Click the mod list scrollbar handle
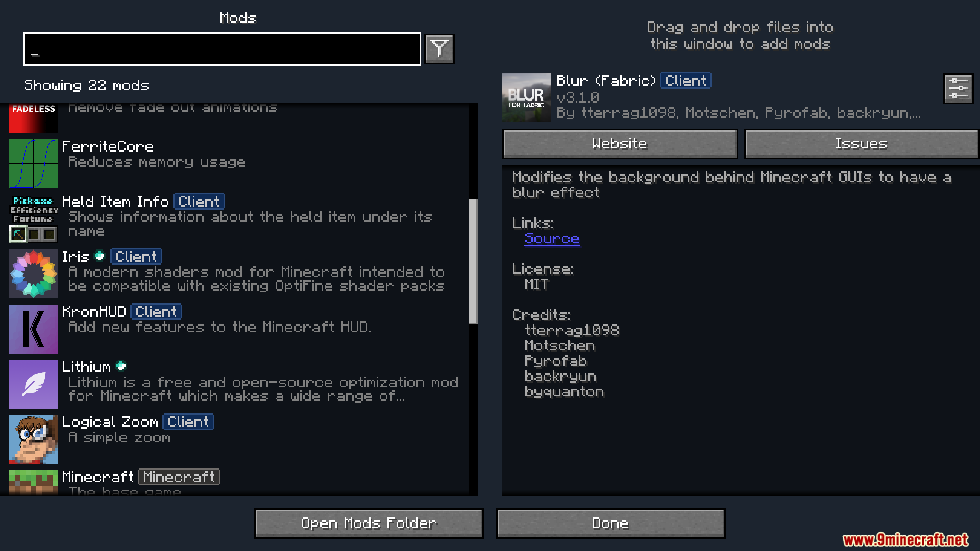 [473, 261]
